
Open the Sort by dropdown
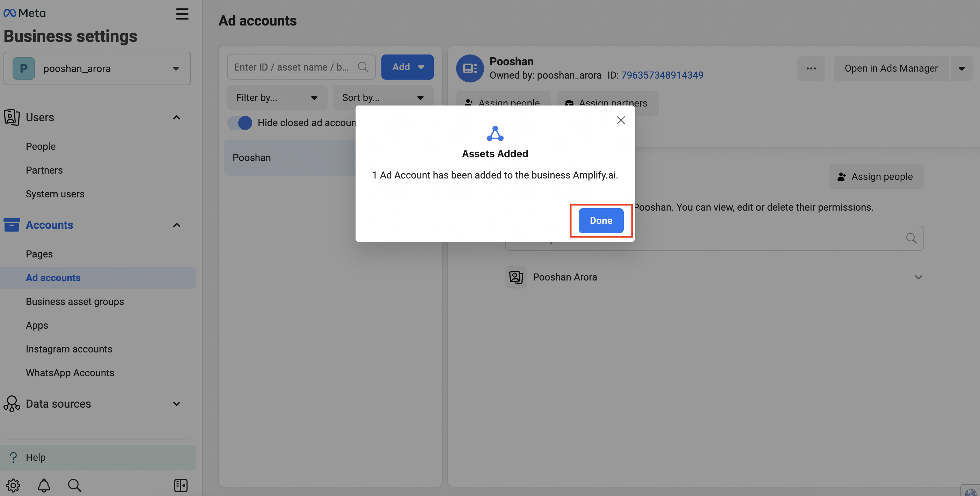383,98
